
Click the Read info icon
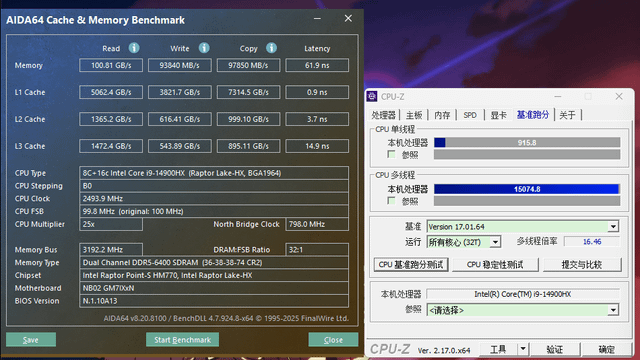(134, 48)
